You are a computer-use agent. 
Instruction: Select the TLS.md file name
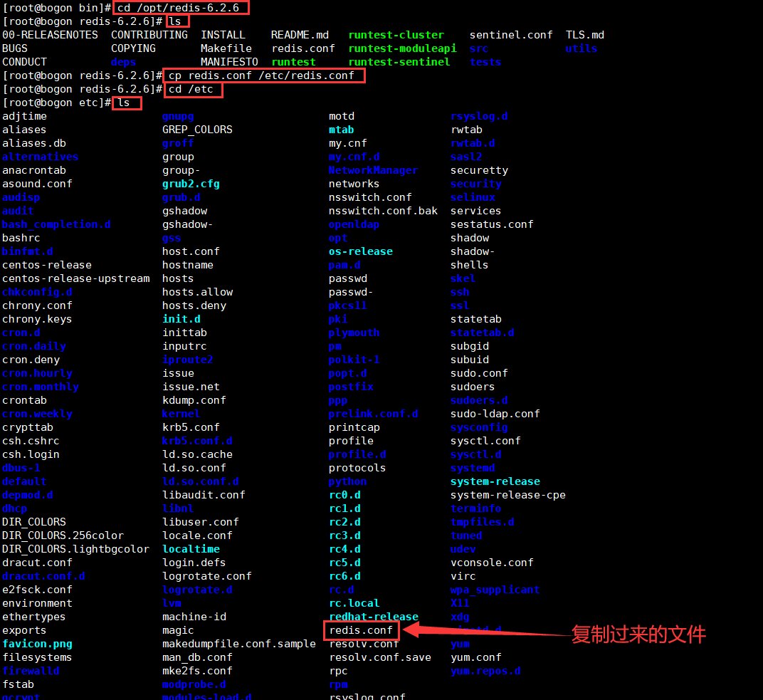click(x=585, y=35)
